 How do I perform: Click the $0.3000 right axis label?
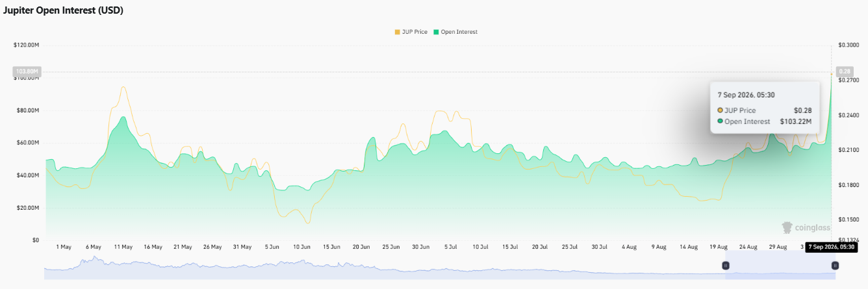(847, 45)
